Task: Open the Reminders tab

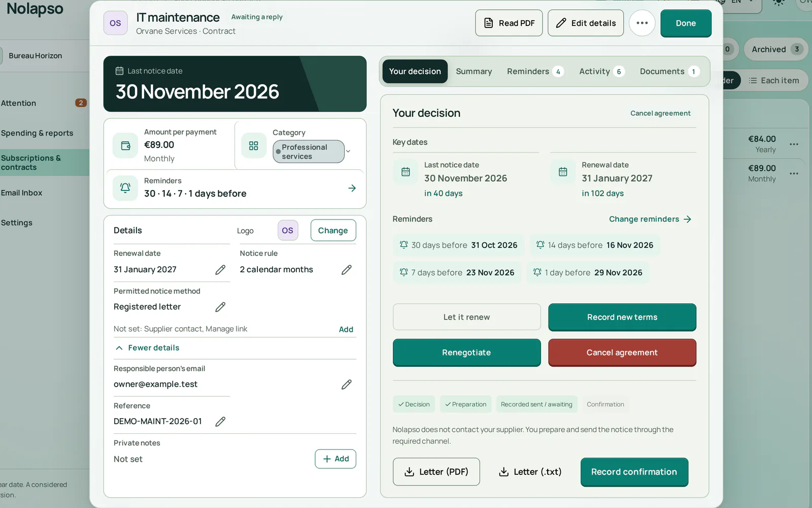Action: pyautogui.click(x=535, y=72)
